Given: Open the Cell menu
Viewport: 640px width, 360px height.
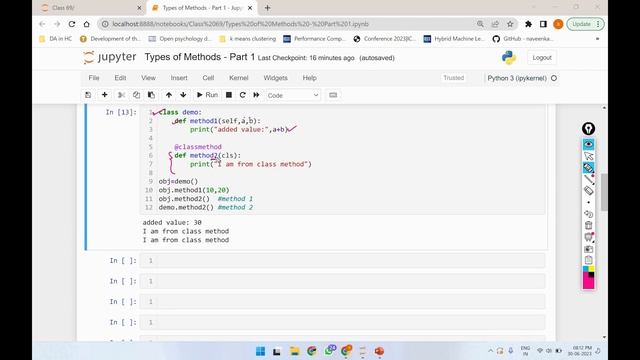Looking at the screenshot, I should pyautogui.click(x=208, y=78).
